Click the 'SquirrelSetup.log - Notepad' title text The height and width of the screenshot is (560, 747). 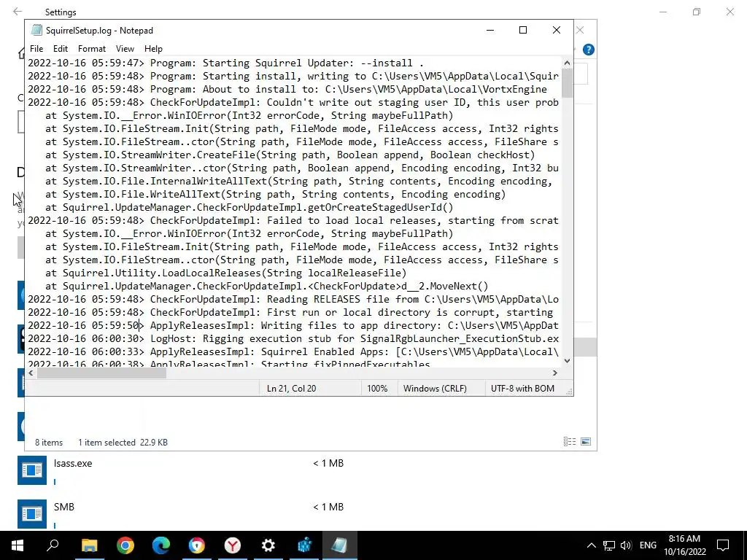coord(99,31)
